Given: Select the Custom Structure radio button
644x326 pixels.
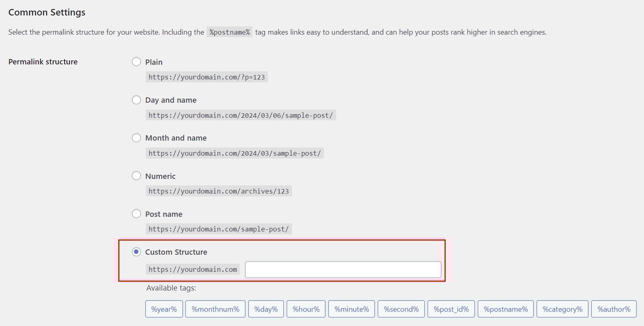Looking at the screenshot, I should 136,252.
